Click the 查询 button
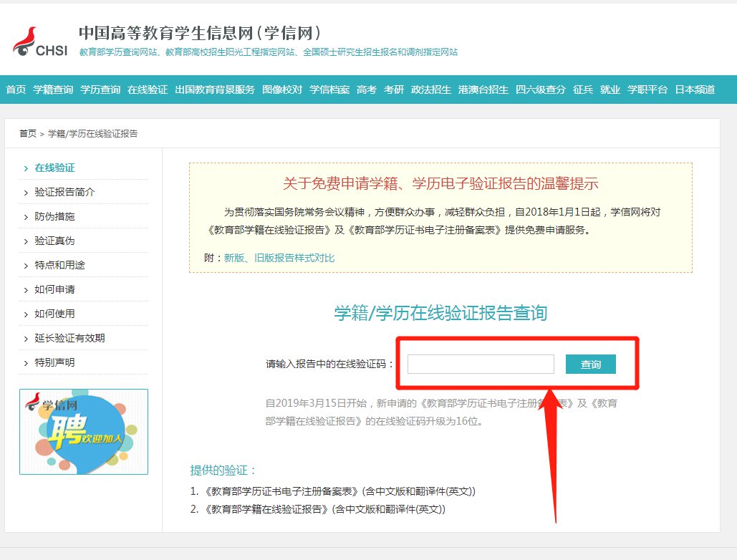The height and width of the screenshot is (560, 737). tap(591, 365)
